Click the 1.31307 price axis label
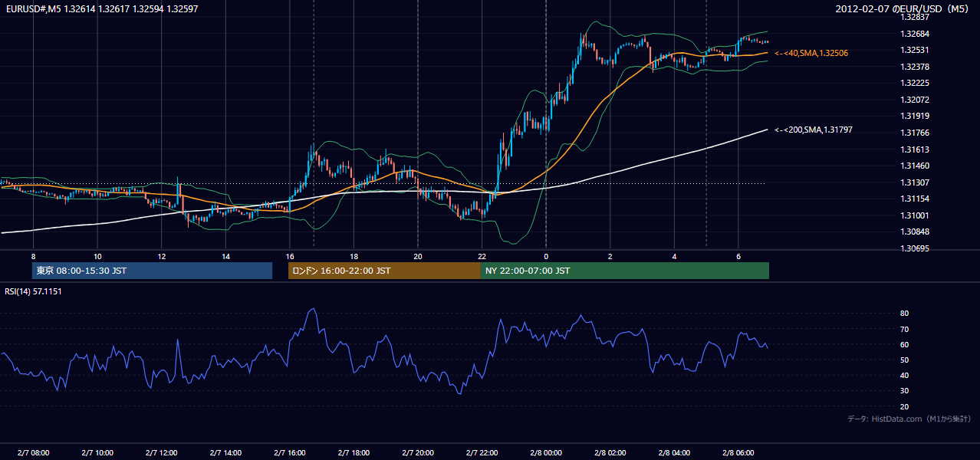This screenshot has width=980, height=460. (916, 183)
